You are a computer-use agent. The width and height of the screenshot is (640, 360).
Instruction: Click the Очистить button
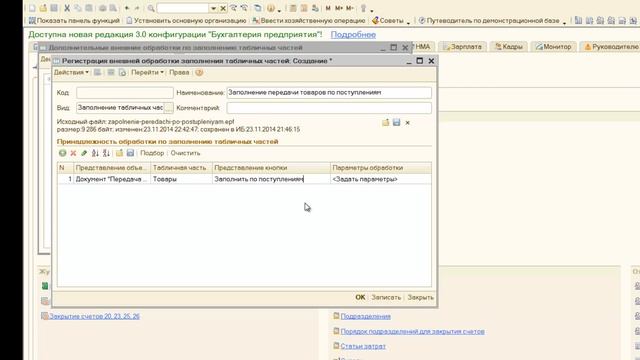pyautogui.click(x=185, y=153)
